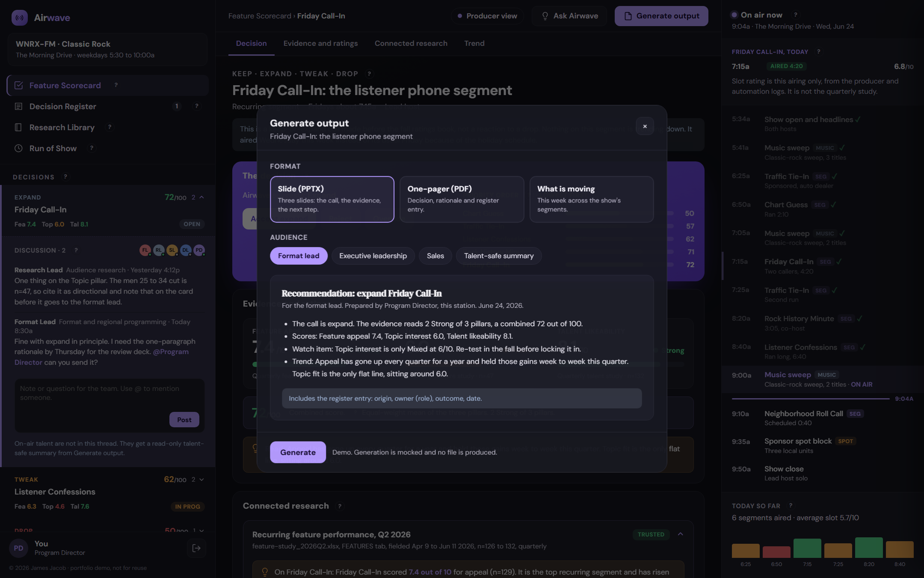Open the Trend tab

point(474,43)
